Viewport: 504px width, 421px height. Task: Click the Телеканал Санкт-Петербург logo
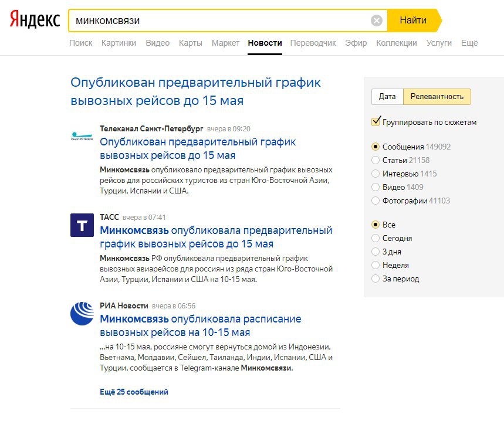[82, 136]
